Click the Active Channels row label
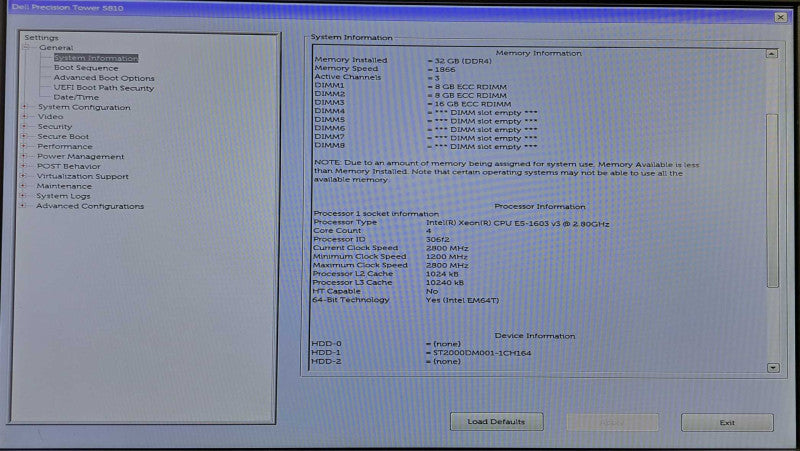This screenshot has height=451, width=800. [x=347, y=77]
